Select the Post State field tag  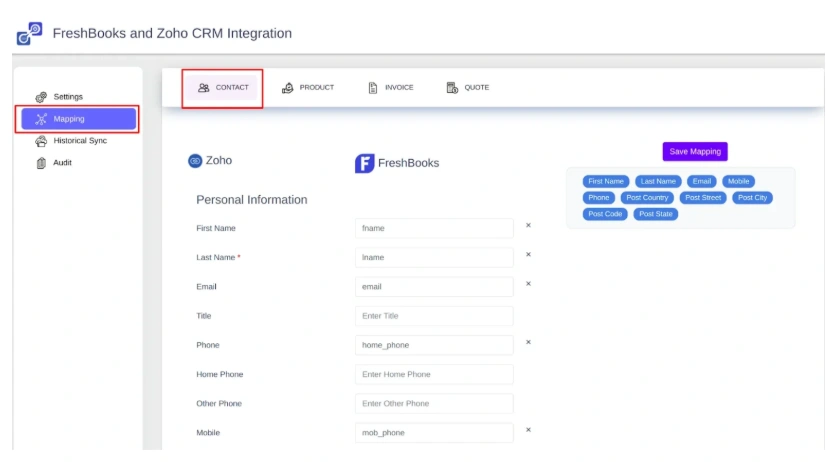pos(655,214)
